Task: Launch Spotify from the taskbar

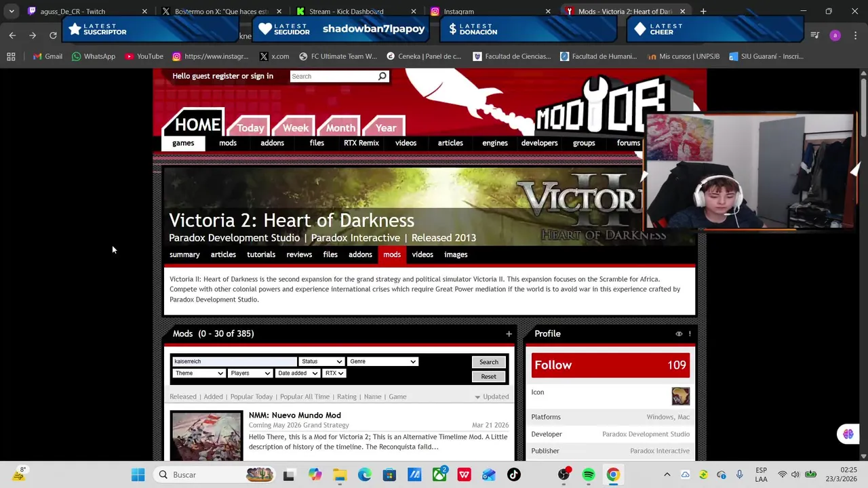Action: 588,474
